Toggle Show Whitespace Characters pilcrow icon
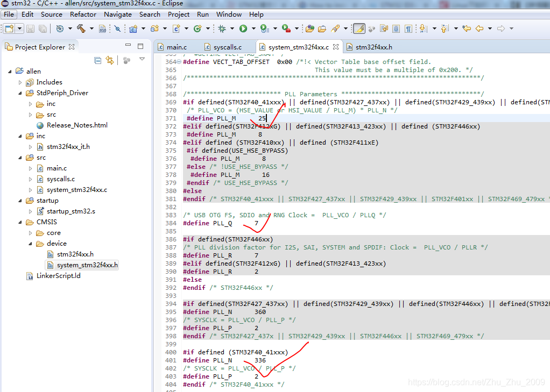Viewport: 550px width, 392px height. point(408,28)
